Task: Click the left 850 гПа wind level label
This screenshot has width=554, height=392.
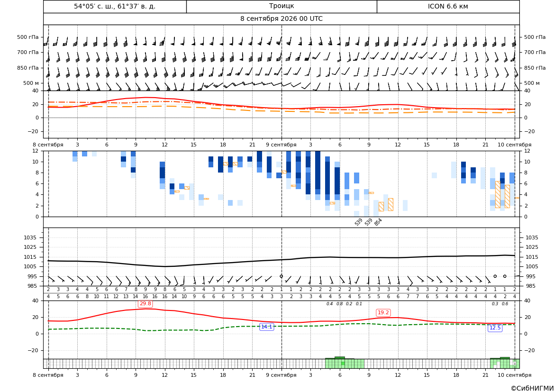Action: tap(28, 67)
